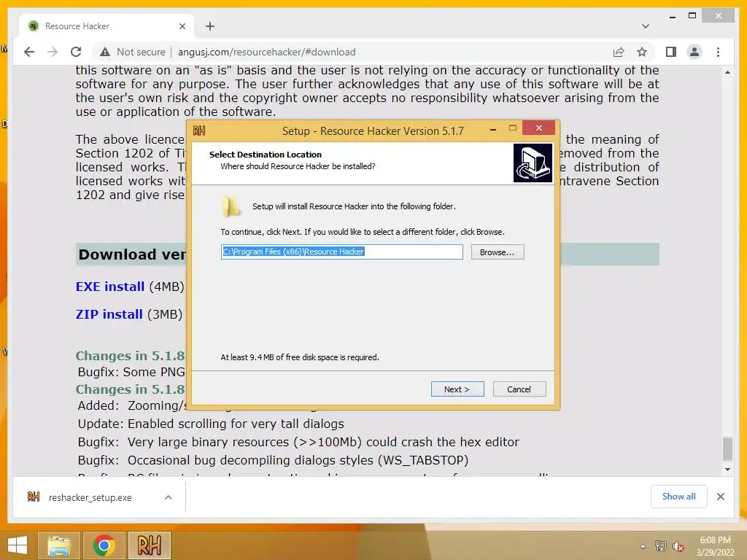Viewport: 747px width, 560px height.
Task: Click the muted volume tray icon
Action: point(678,546)
